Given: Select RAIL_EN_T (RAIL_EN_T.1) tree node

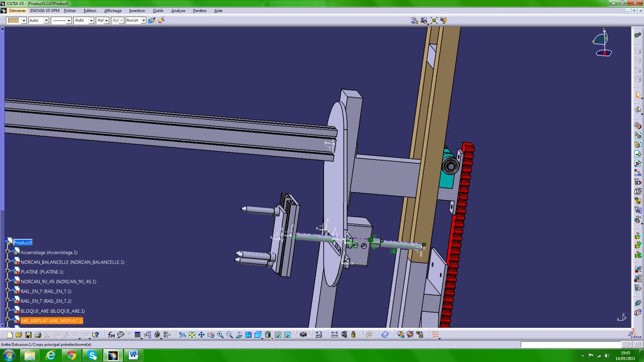Looking at the screenshot, I should point(46,292).
